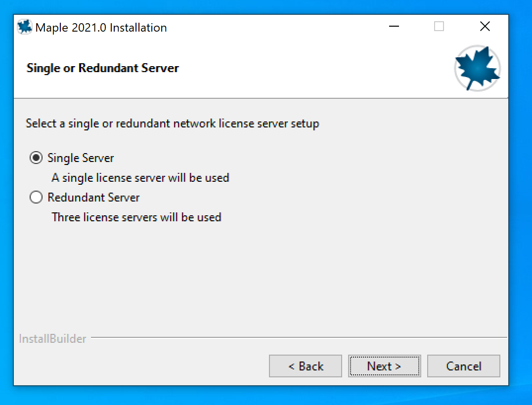Click the InstallBuilder label

tap(52, 339)
